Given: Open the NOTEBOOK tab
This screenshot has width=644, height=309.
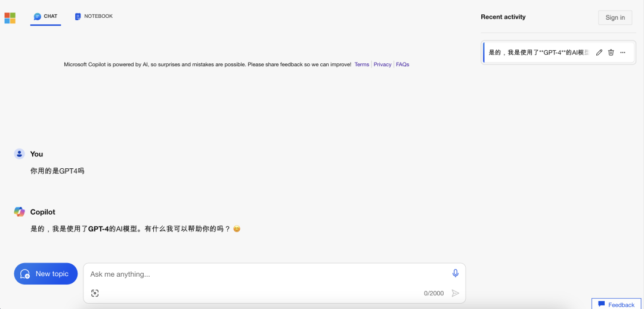Looking at the screenshot, I should pyautogui.click(x=94, y=17).
